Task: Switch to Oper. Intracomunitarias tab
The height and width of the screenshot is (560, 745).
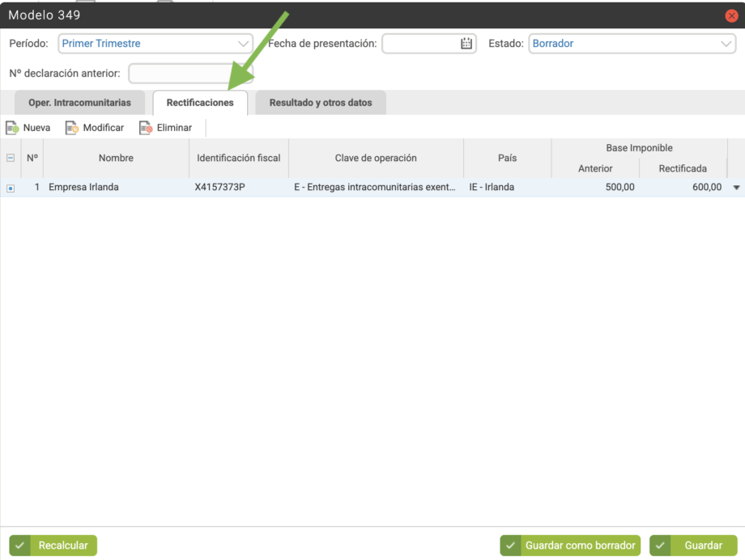Action: [79, 103]
